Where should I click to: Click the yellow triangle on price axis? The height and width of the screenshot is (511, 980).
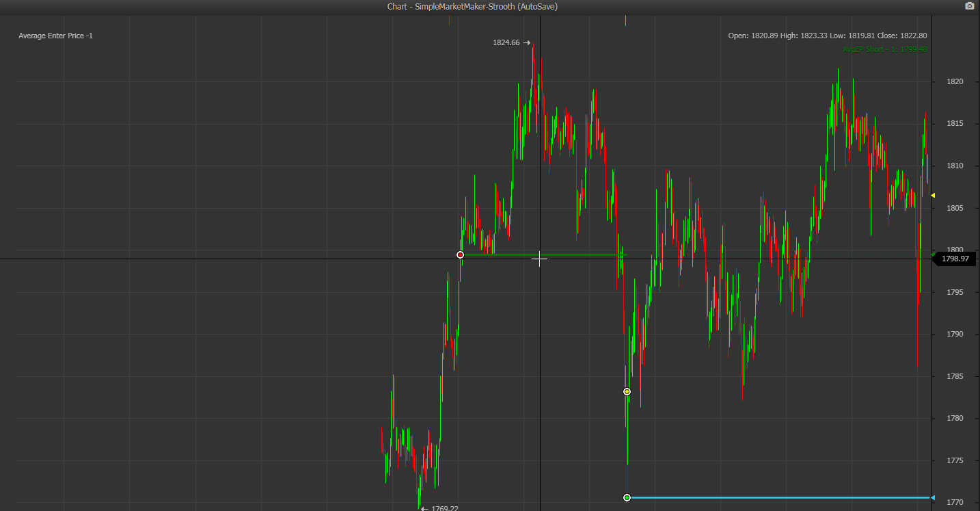(x=933, y=196)
